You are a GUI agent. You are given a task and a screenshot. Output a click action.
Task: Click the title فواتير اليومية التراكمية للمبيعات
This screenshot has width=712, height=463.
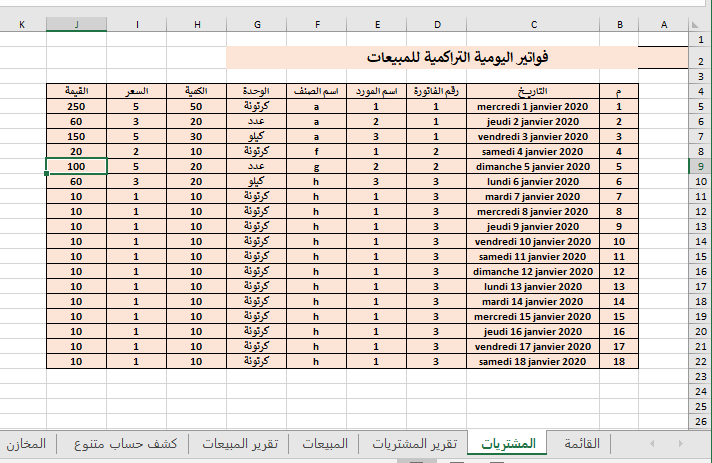pyautogui.click(x=457, y=58)
